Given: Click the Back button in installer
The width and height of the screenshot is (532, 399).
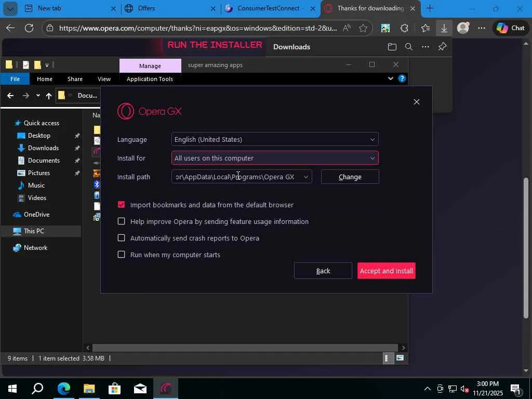Looking at the screenshot, I should point(323,271).
